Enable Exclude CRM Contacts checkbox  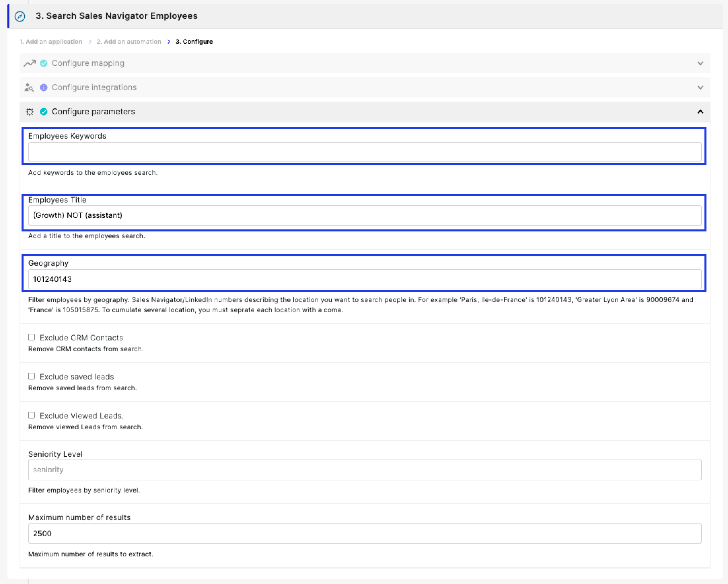[32, 337]
